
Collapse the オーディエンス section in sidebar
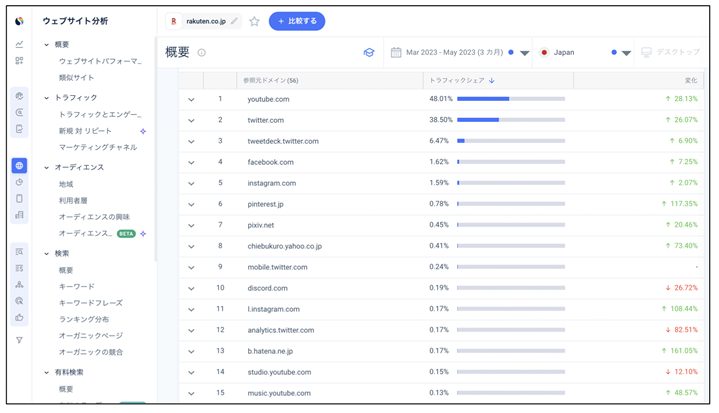coord(46,167)
